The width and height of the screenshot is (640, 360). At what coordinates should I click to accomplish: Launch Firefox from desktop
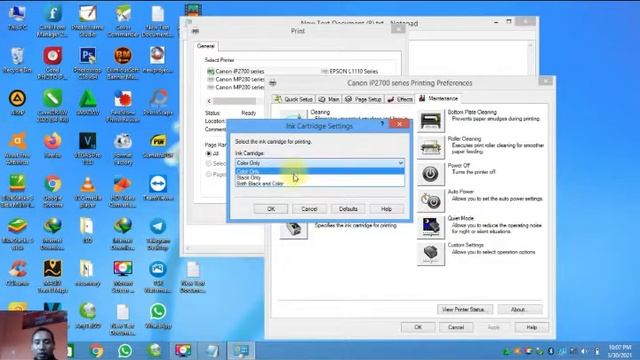[53, 145]
